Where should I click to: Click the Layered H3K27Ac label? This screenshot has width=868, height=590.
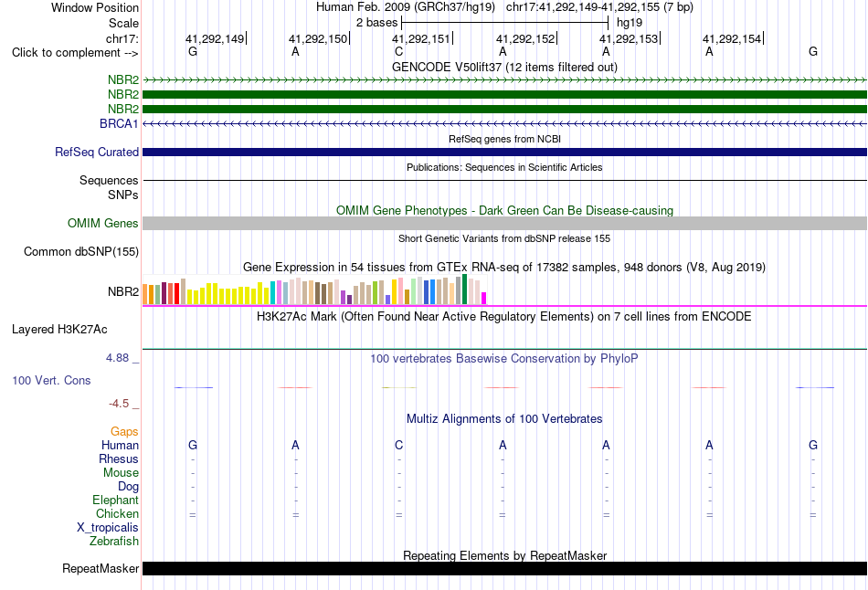click(x=59, y=330)
